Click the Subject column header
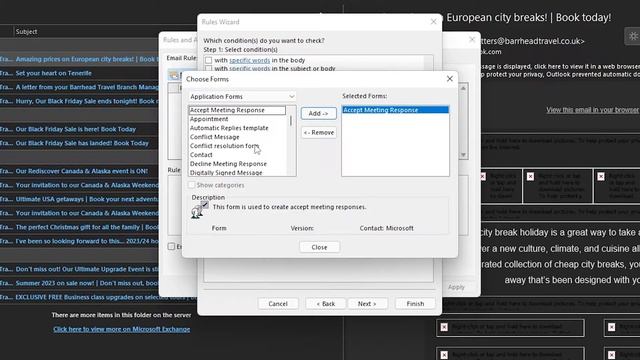The image size is (640, 360). (x=27, y=31)
